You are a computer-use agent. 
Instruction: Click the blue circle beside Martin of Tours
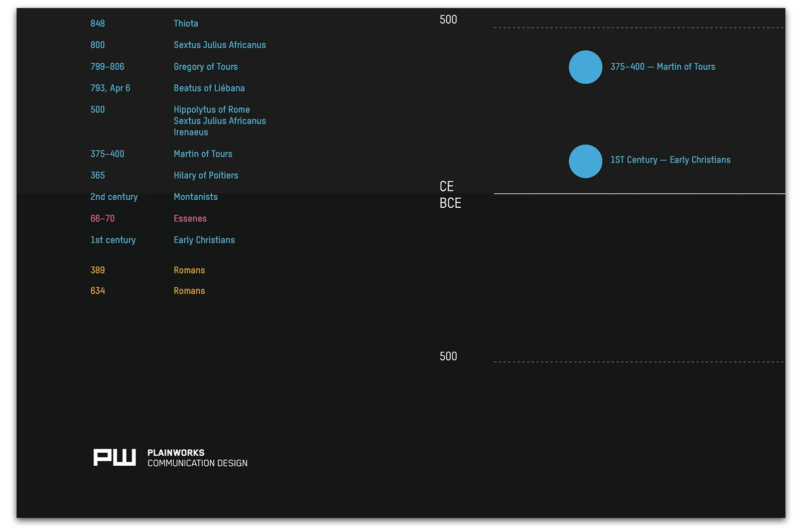[585, 67]
